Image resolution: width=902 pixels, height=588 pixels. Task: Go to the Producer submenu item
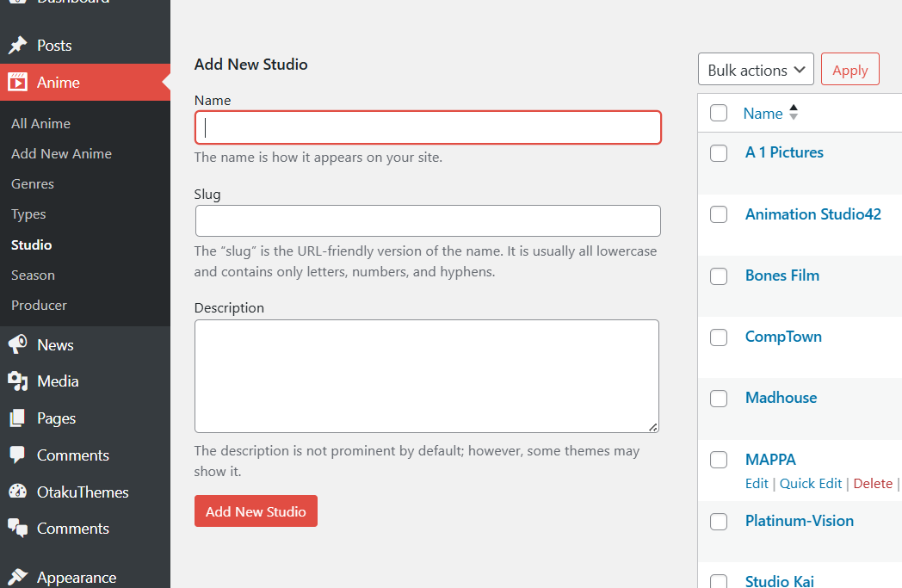coord(39,306)
